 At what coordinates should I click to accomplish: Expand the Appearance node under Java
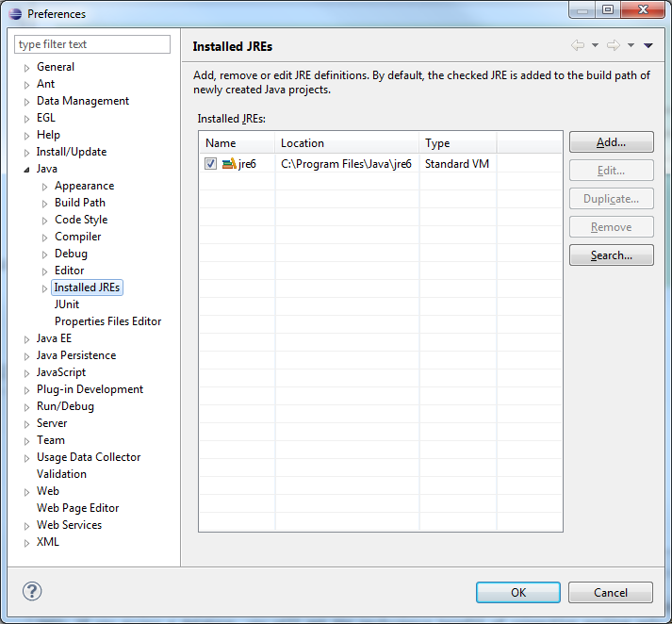44,187
